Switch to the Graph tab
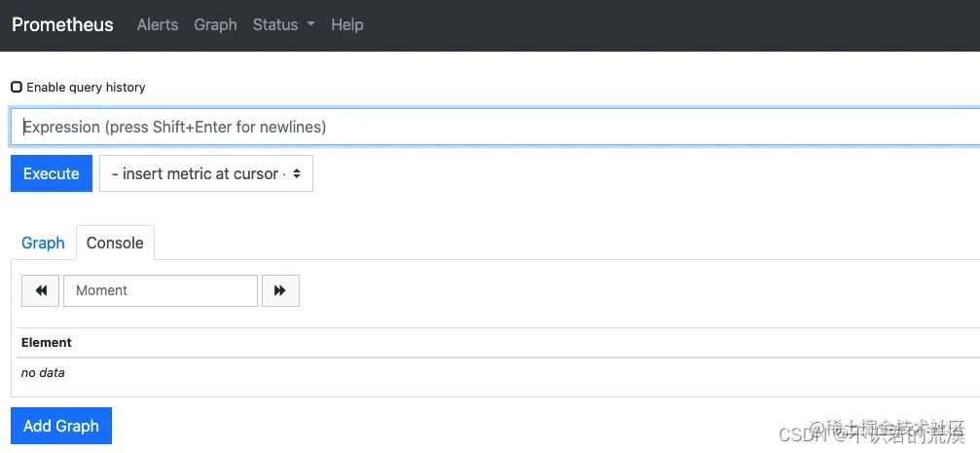Screen dimensions: 980x453 click(x=43, y=243)
